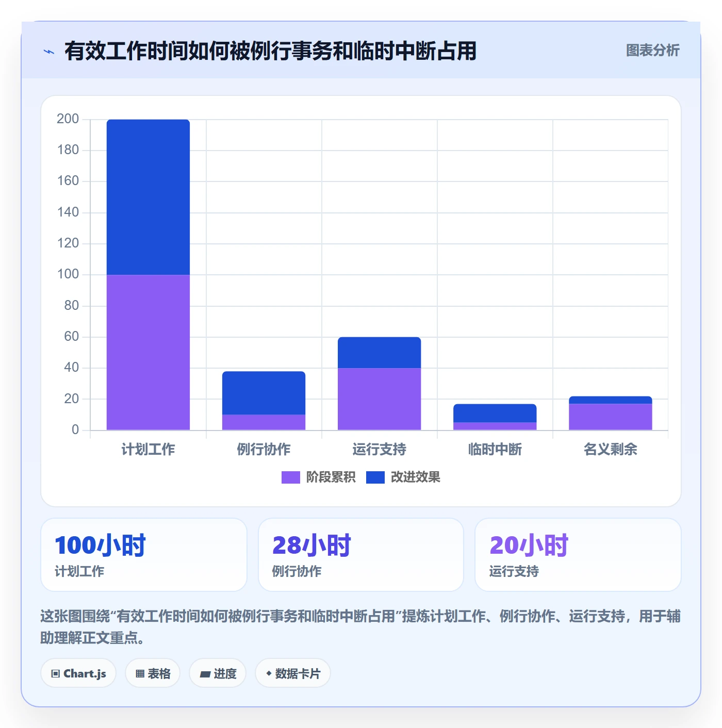Image resolution: width=722 pixels, height=728 pixels.
Task: Click the 图表分析 label in the header
Action: click(653, 51)
